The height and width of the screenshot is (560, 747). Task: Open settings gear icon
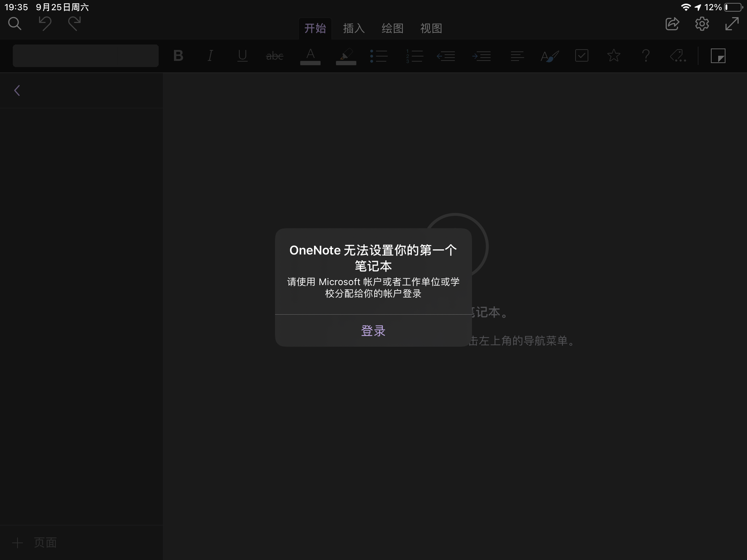coord(702,24)
